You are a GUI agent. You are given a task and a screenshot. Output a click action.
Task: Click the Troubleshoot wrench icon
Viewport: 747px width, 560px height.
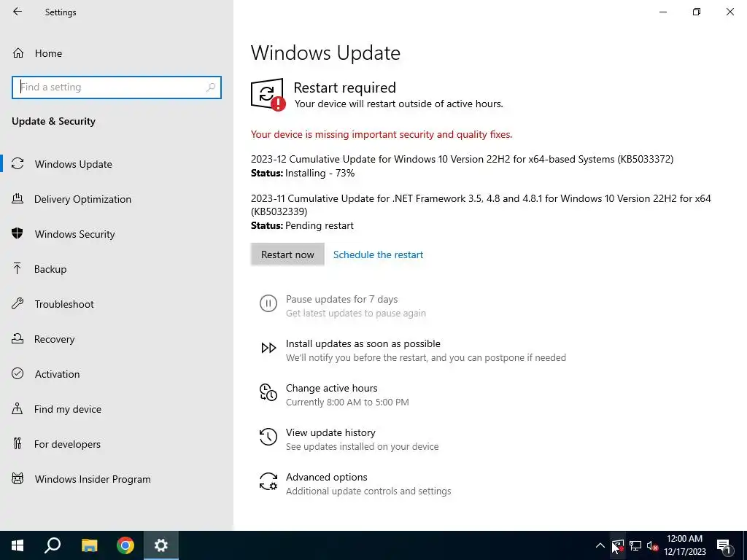click(18, 304)
